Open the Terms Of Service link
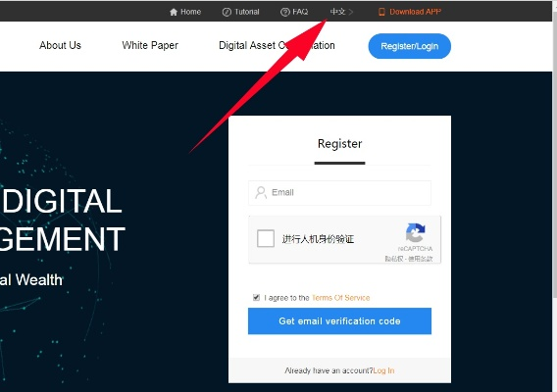Image resolution: width=557 pixels, height=392 pixels. coord(340,298)
